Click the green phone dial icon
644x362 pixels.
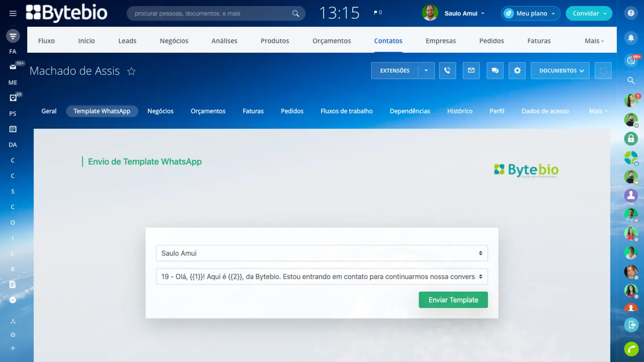pos(631,349)
